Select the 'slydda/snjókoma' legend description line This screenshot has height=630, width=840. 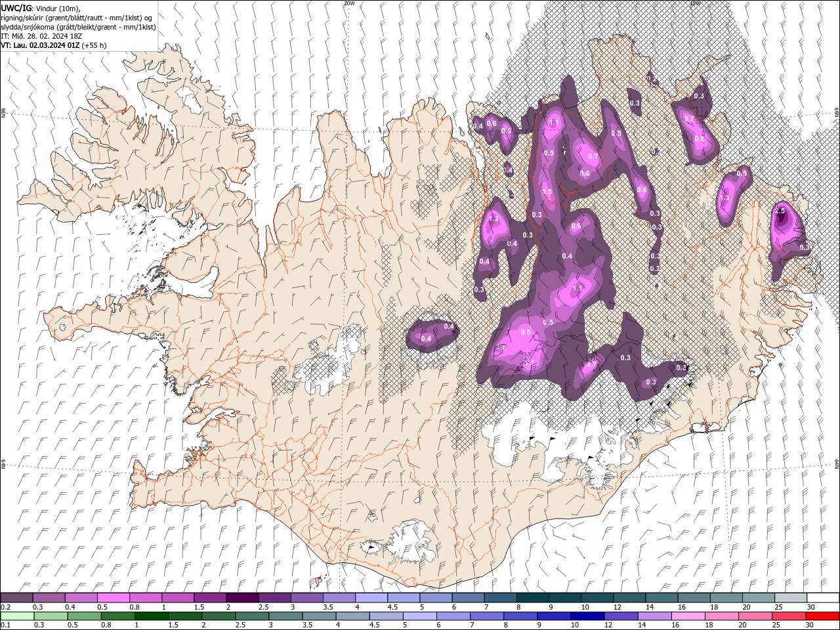(78, 27)
